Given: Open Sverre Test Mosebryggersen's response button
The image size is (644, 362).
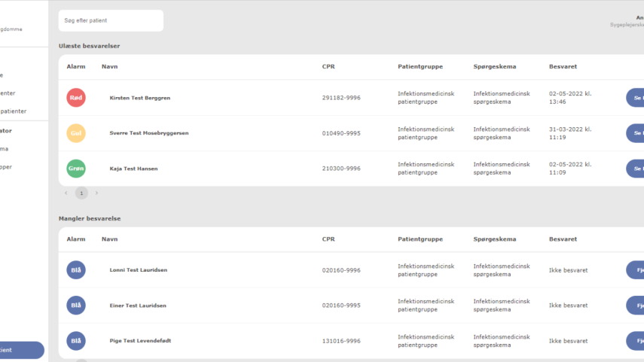Looking at the screenshot, I should (x=635, y=133).
